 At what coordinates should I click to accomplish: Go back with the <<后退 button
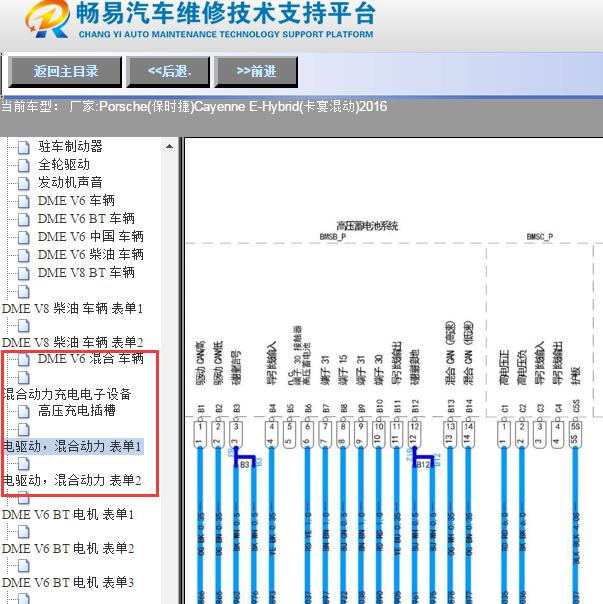tap(168, 71)
